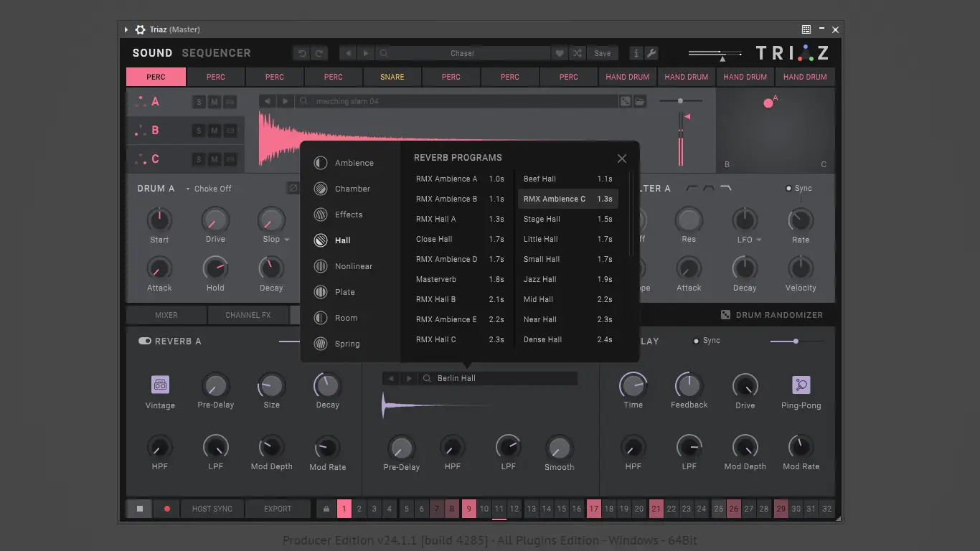Click the undo arrow in the top toolbar

click(302, 53)
